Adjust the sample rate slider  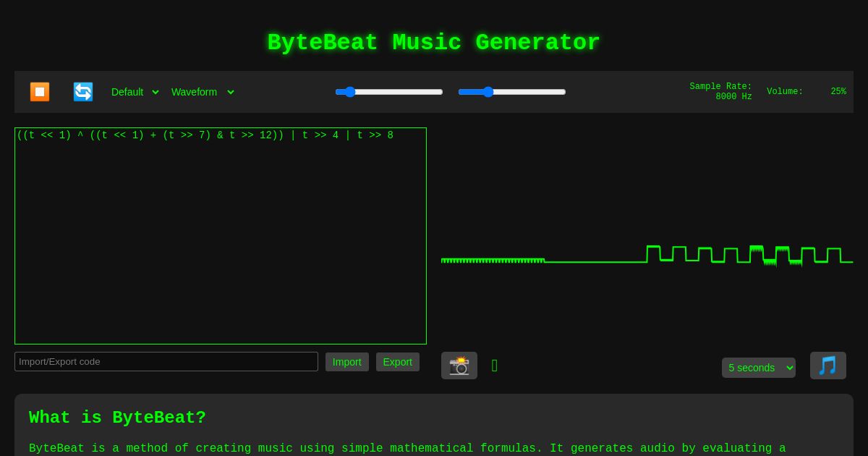[389, 92]
